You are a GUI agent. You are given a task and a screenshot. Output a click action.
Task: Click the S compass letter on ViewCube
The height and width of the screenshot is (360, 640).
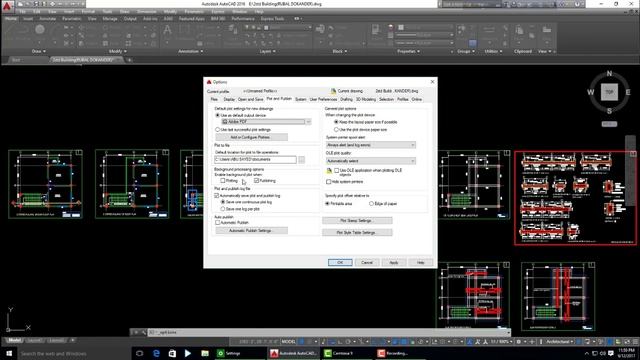pos(609,111)
